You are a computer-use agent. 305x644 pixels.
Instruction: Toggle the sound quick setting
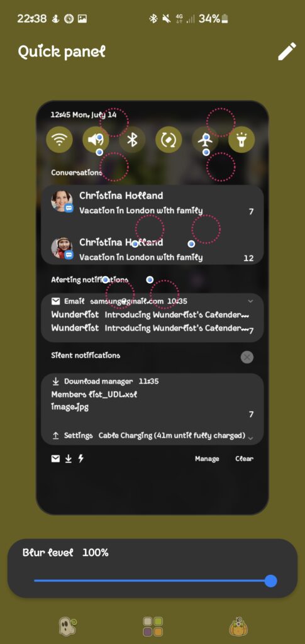[x=96, y=140]
